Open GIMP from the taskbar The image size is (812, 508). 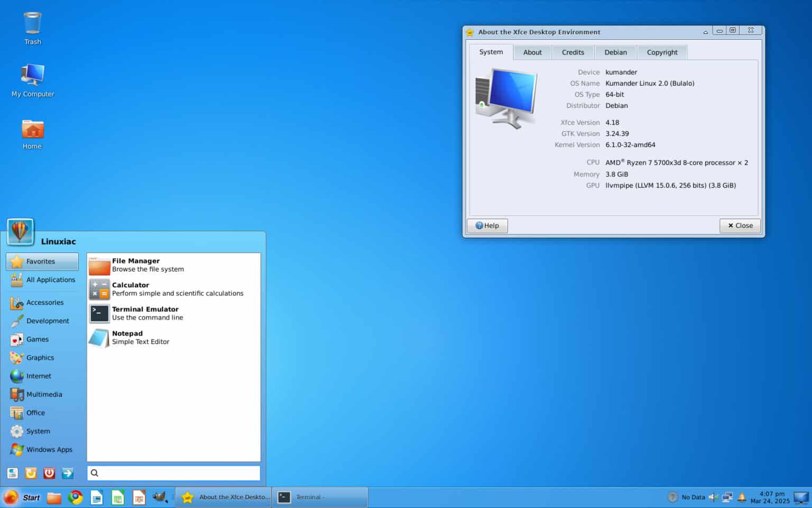click(160, 497)
